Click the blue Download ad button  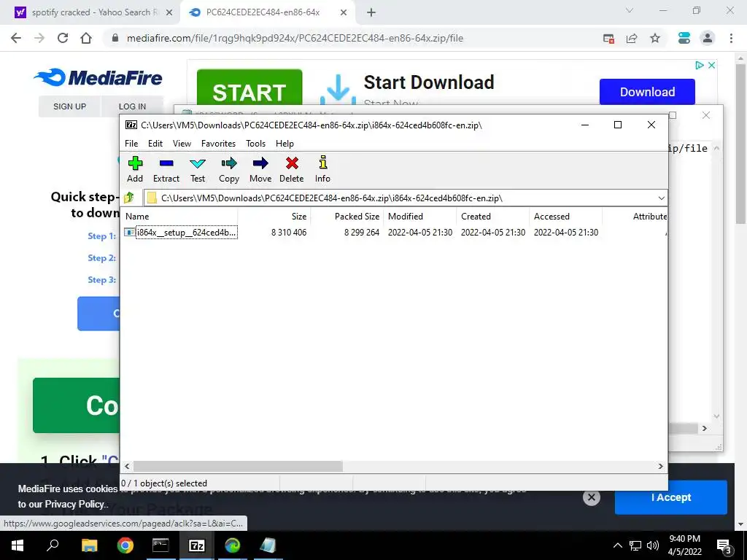(x=647, y=91)
